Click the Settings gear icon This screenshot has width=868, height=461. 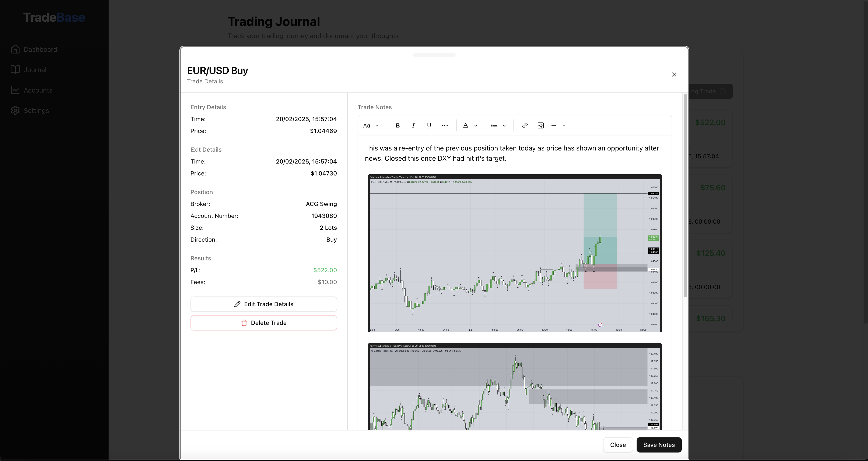click(15, 110)
